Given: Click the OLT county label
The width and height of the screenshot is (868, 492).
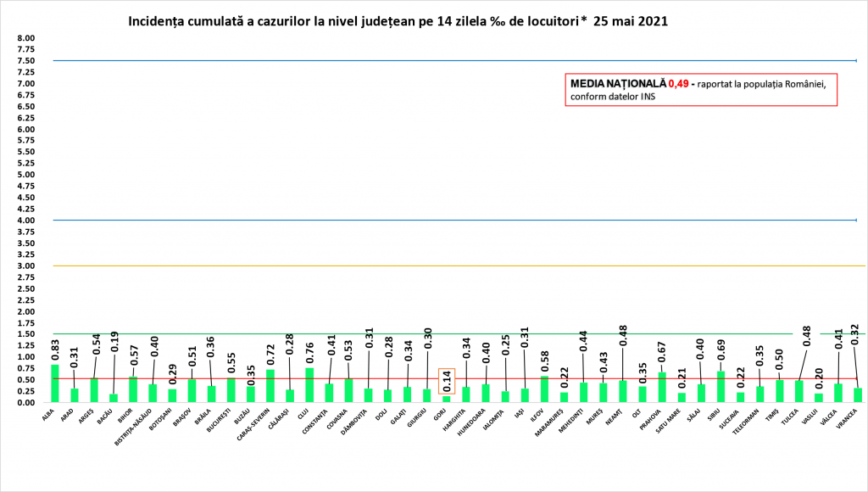Looking at the screenshot, I should [637, 413].
